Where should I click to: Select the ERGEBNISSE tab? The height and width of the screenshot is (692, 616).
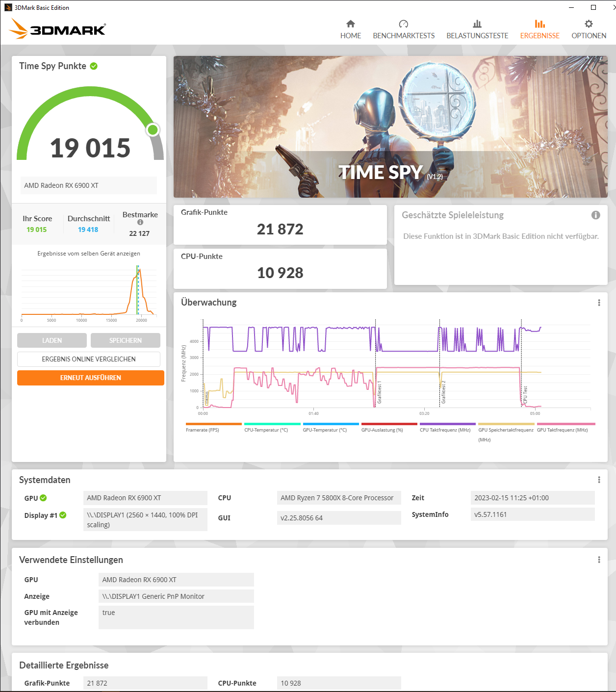pyautogui.click(x=539, y=29)
